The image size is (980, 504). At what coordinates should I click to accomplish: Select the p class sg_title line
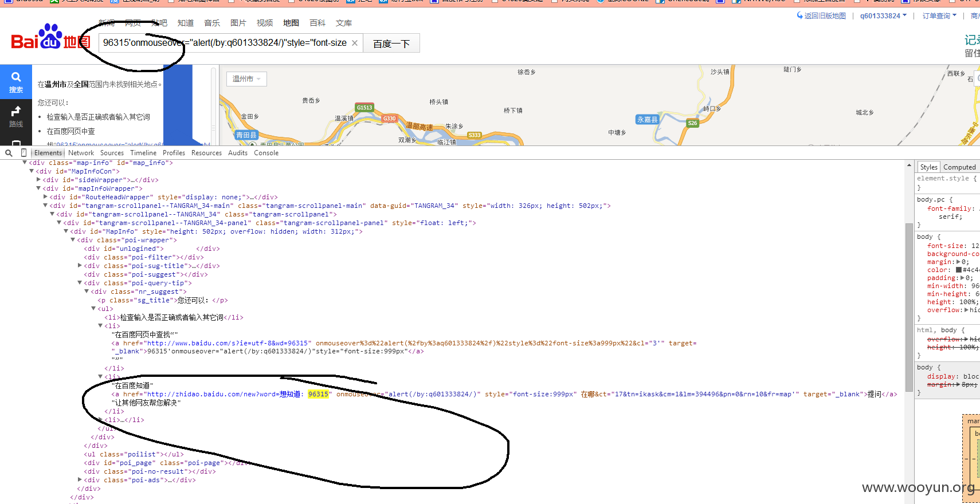pos(163,300)
